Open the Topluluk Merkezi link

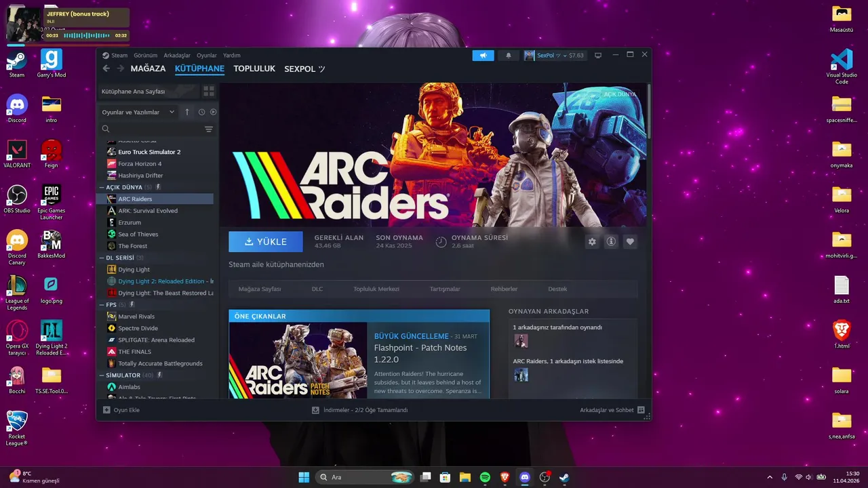click(376, 289)
